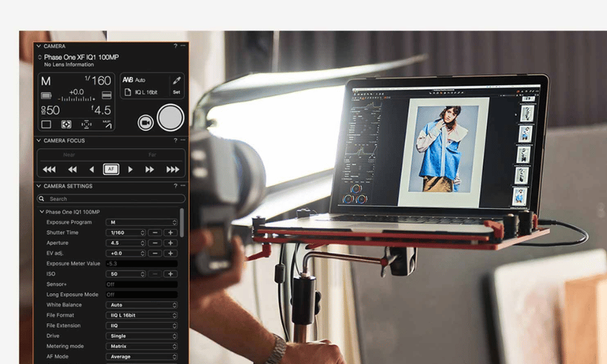
Task: Click the AWB white balance icon
Action: 128,80
